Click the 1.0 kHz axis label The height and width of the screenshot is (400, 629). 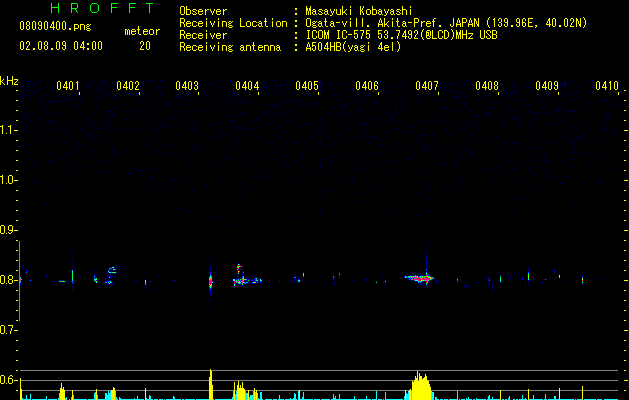point(8,180)
